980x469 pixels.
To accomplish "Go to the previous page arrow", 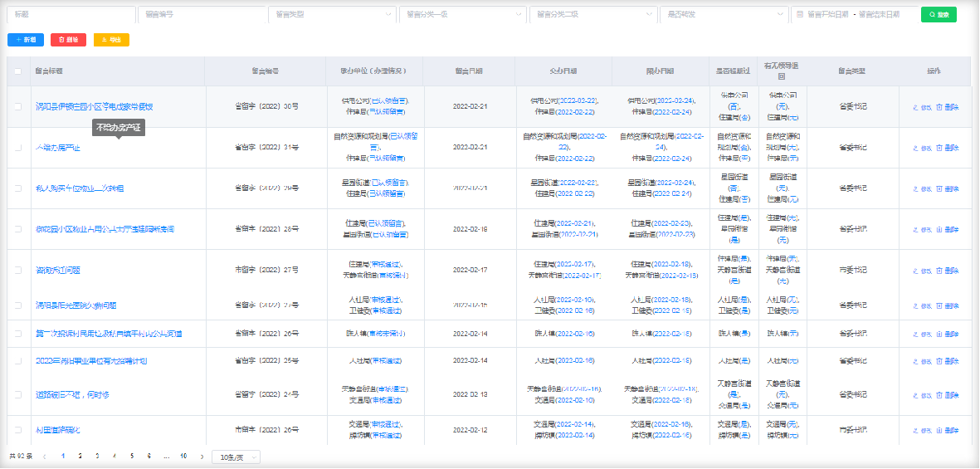I will pos(44,457).
